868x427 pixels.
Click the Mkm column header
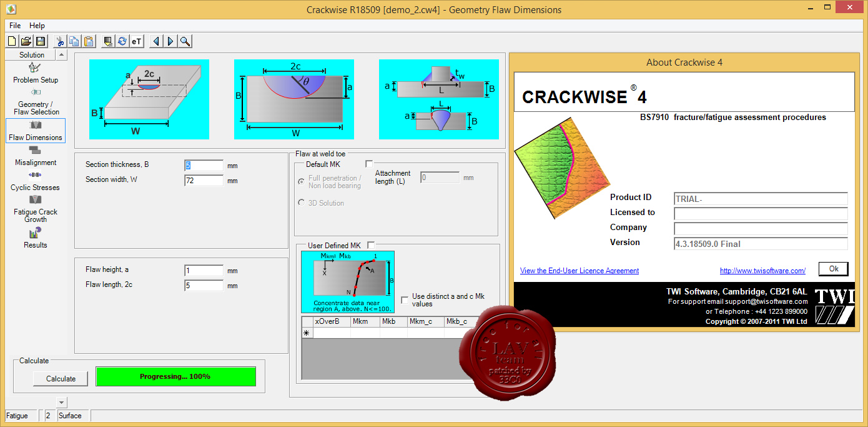click(x=365, y=321)
